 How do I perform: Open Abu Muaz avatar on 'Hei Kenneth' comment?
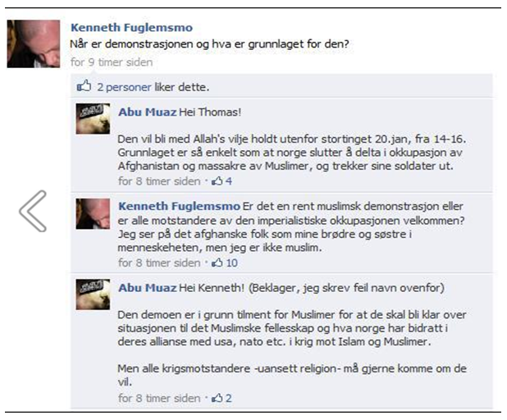93,294
